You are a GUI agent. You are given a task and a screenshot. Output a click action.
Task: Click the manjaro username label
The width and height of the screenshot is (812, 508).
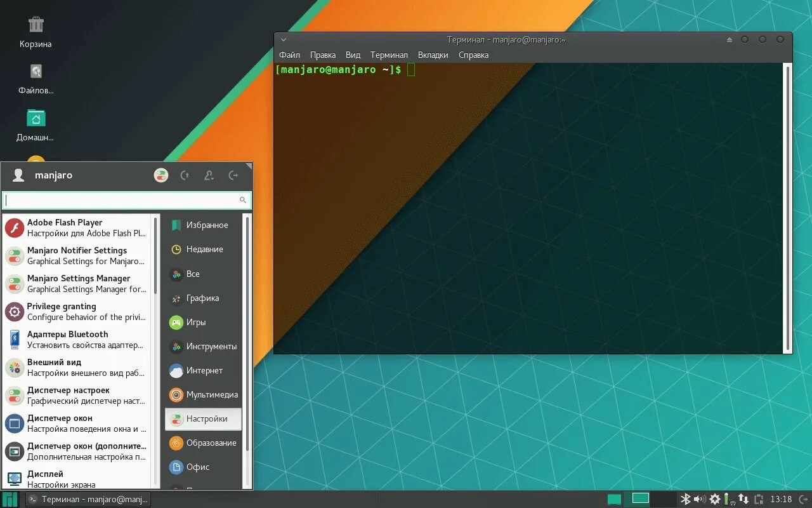pos(53,175)
